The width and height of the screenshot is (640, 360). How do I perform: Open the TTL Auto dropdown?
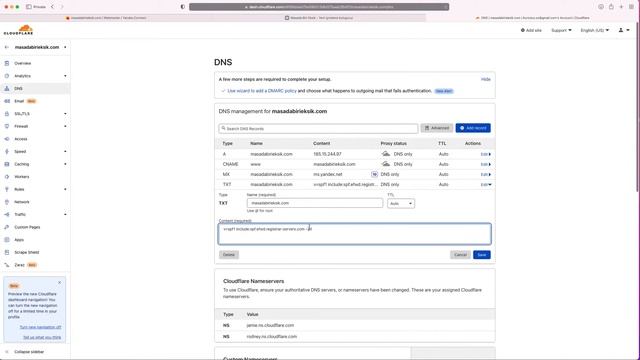coord(401,203)
